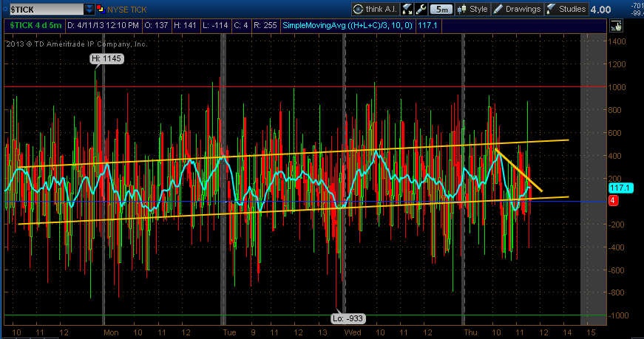Click the colored squares icon beside NYSE TICK
This screenshot has width=644, height=339.
tap(101, 9)
